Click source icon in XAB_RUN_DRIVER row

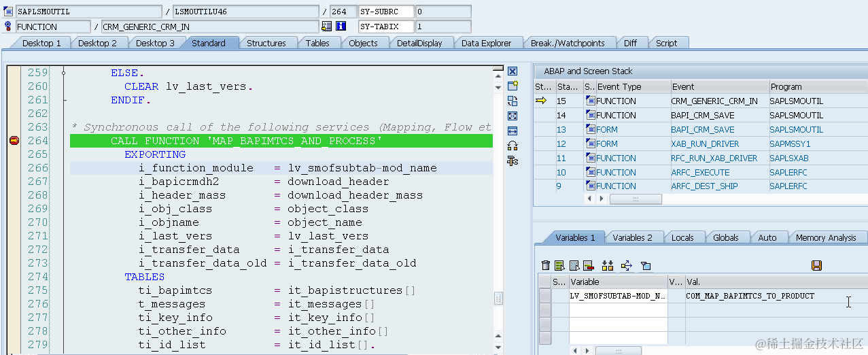[590, 144]
